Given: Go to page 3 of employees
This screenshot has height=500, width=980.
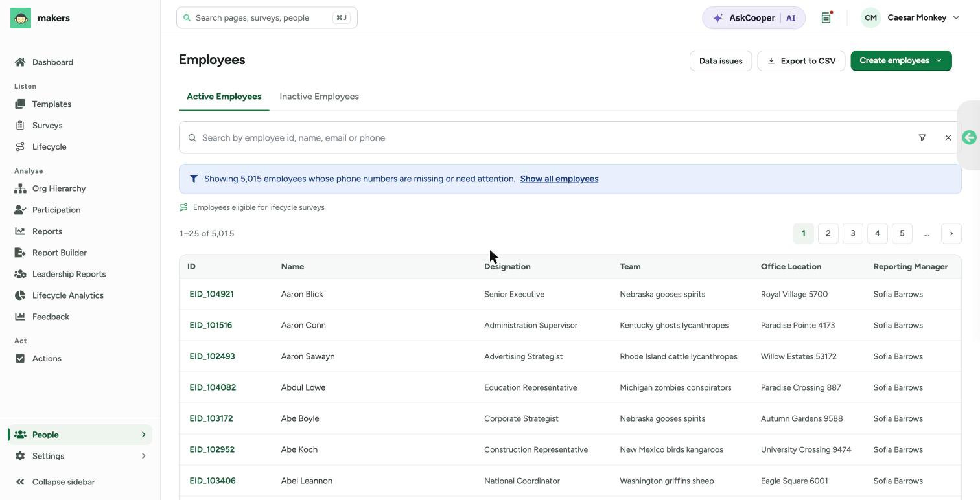Looking at the screenshot, I should tap(853, 234).
